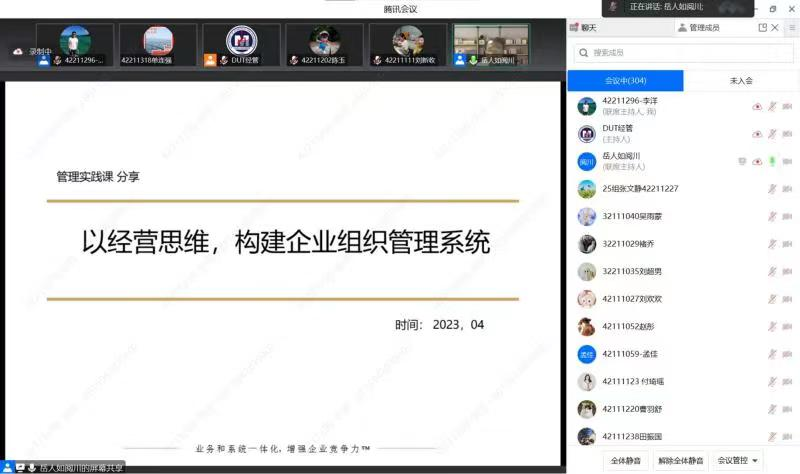This screenshot has width=800, height=474.
Task: Toggle the microphone for 岳人如闽川
Action: 772,161
